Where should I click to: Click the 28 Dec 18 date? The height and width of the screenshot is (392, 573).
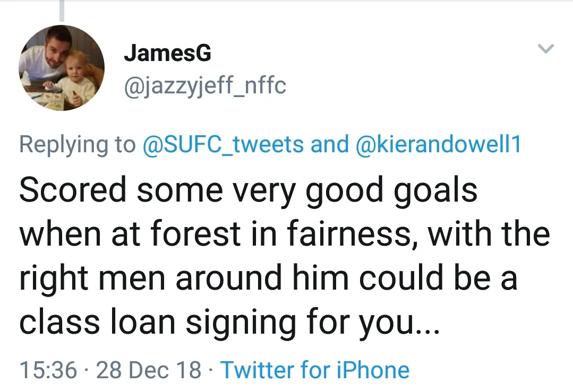click(149, 370)
